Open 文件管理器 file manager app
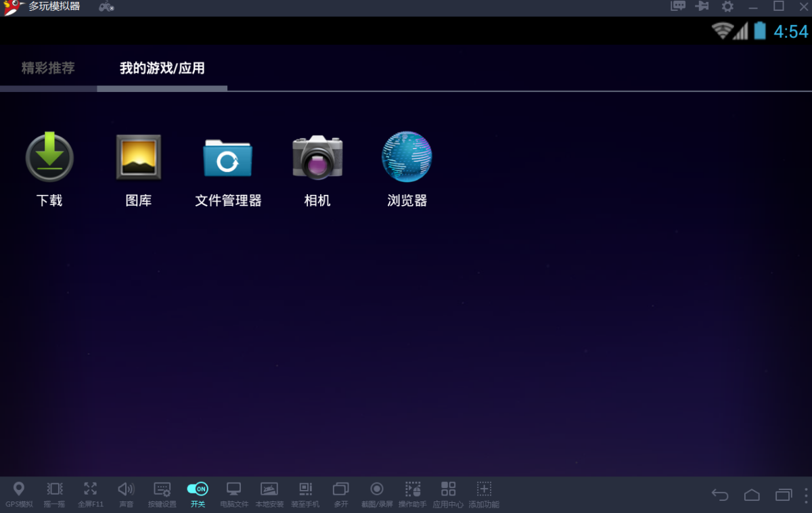Screen dimensions: 812x513 [x=228, y=157]
